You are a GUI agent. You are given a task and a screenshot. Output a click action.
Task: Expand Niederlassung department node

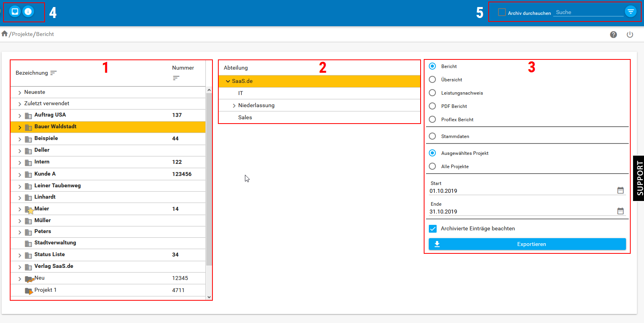pyautogui.click(x=234, y=106)
